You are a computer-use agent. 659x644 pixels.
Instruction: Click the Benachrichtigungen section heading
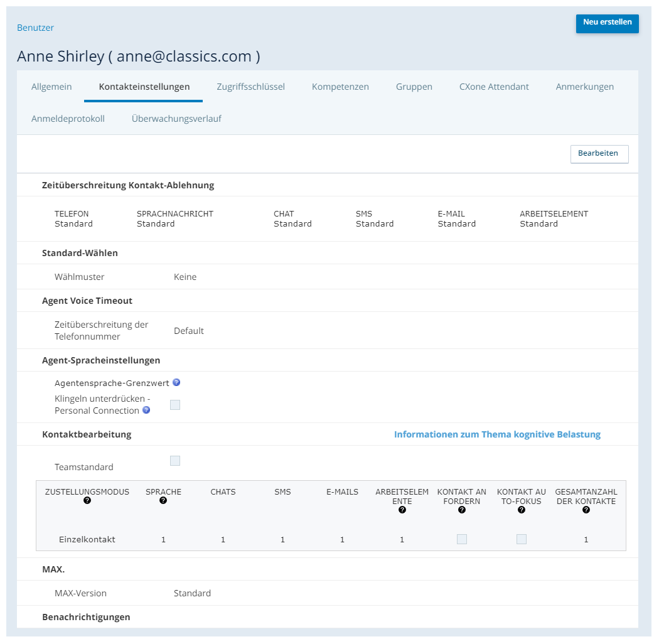(x=86, y=616)
